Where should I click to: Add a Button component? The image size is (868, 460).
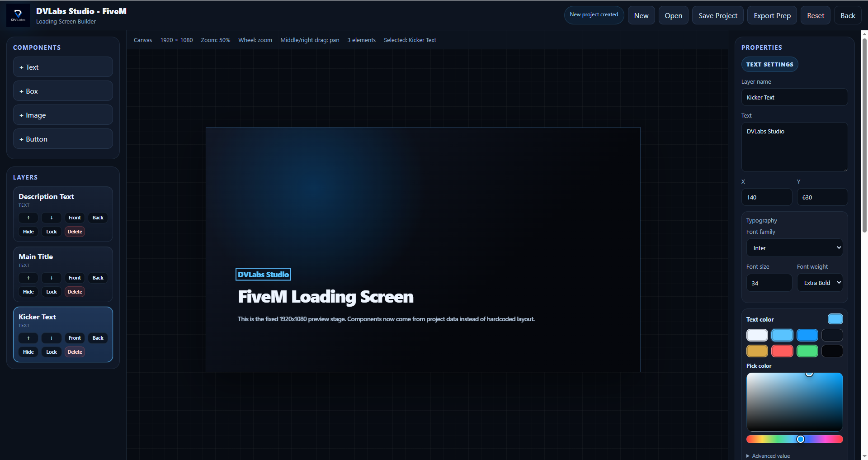(63, 139)
